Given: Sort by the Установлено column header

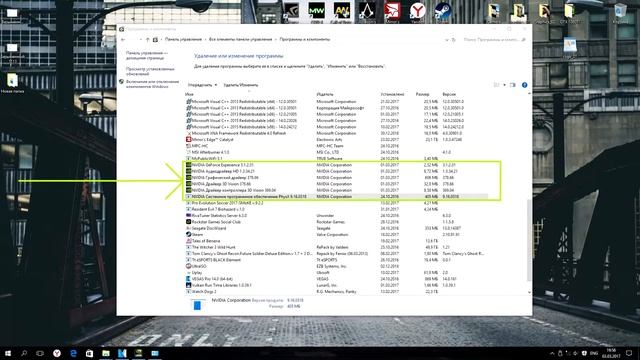Looking at the screenshot, I should tap(392, 94).
